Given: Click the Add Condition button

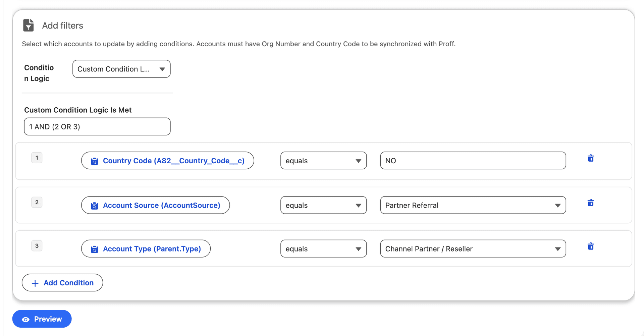Looking at the screenshot, I should [x=62, y=283].
